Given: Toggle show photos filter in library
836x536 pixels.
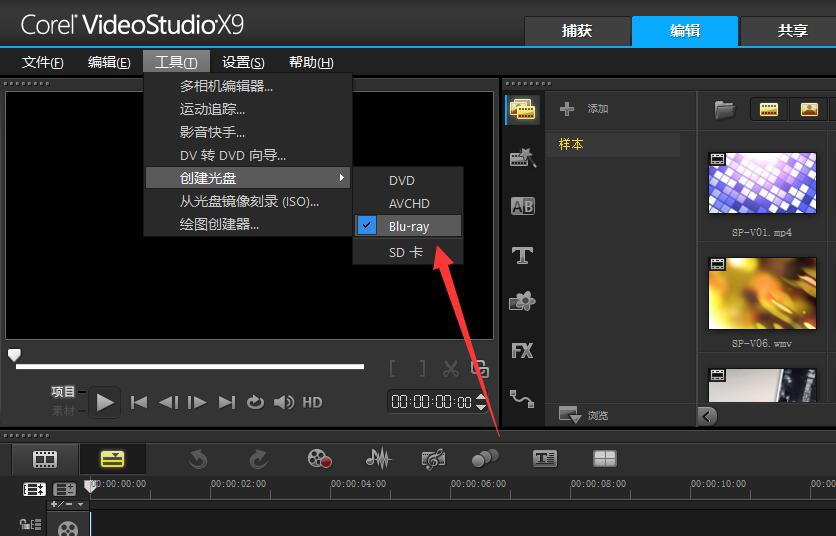Looking at the screenshot, I should (x=809, y=109).
